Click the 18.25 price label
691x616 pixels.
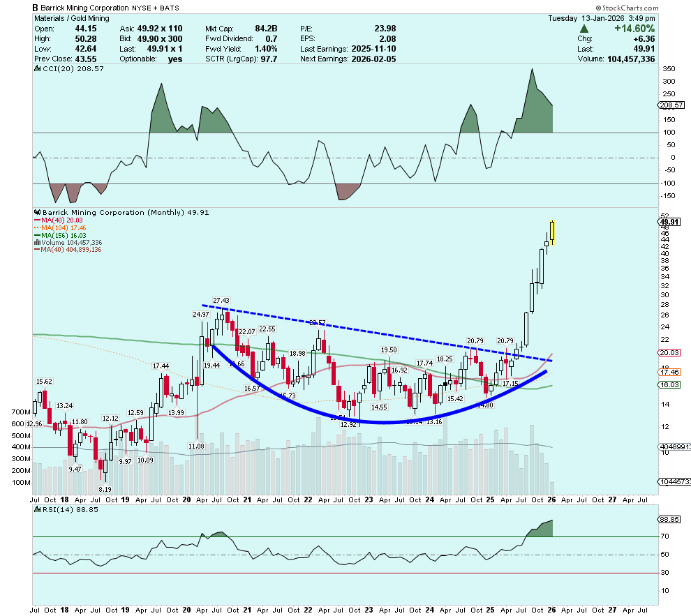[x=445, y=359]
